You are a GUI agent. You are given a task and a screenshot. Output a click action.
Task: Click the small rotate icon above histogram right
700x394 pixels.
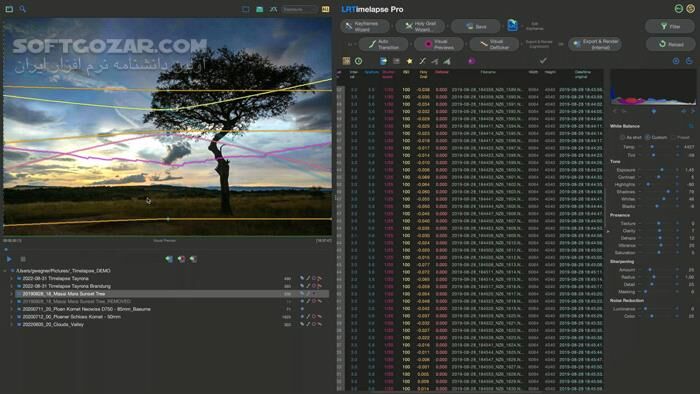(x=690, y=61)
